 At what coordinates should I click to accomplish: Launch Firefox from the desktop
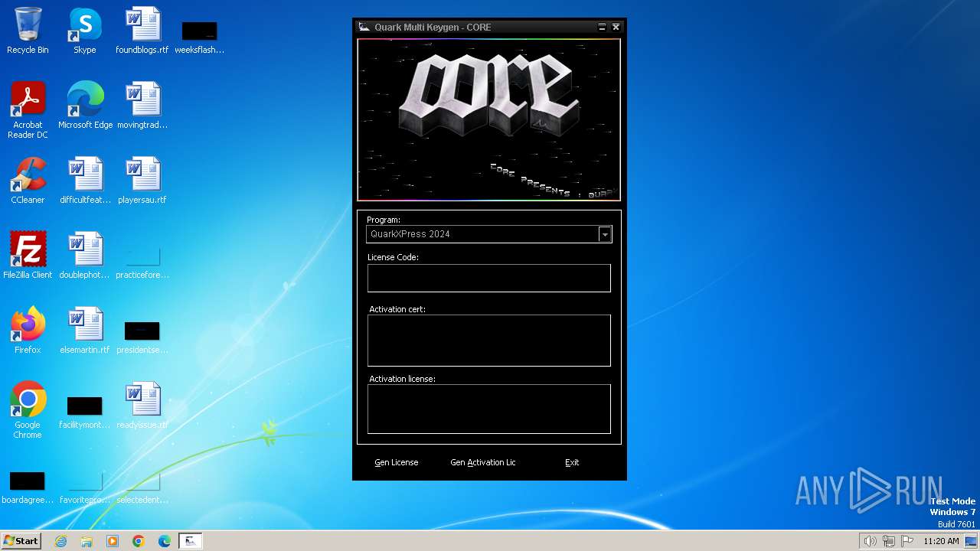point(28,331)
